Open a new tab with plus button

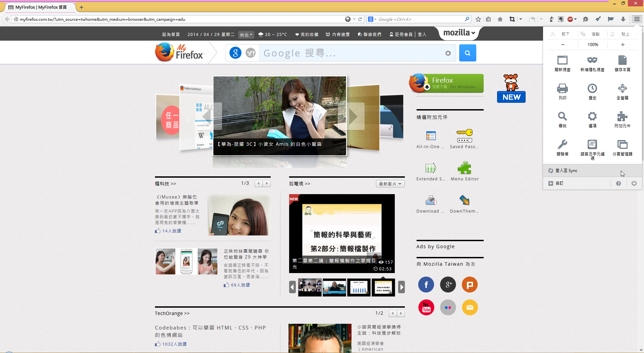(82, 7)
